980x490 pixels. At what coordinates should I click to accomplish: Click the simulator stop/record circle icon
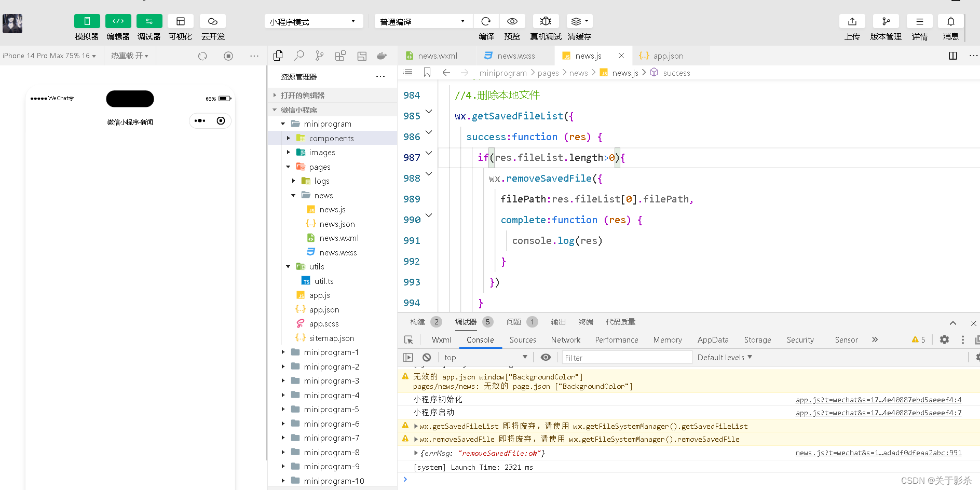tap(228, 56)
